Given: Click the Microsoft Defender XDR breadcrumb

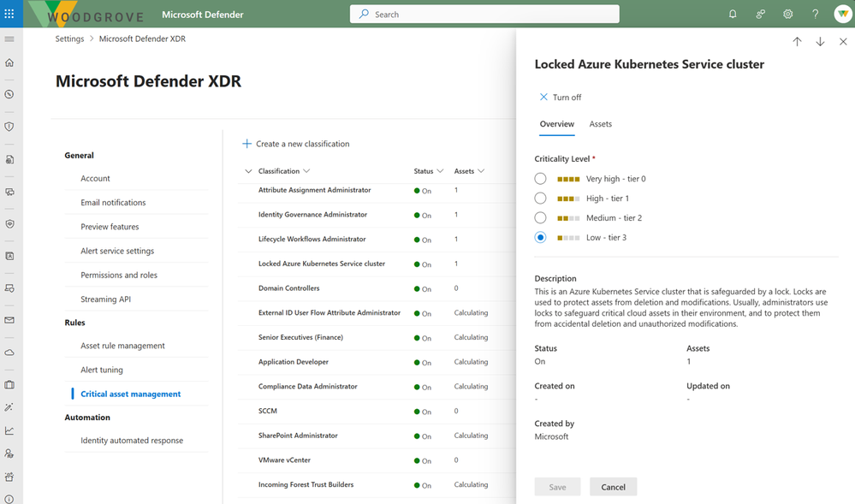Looking at the screenshot, I should pos(142,39).
